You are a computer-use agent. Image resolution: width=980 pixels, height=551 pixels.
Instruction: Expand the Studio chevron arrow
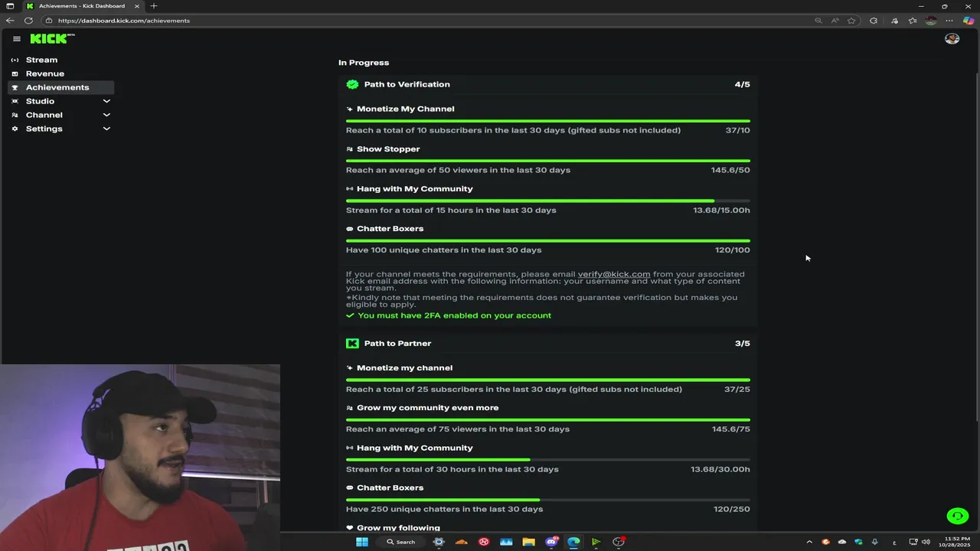106,101
